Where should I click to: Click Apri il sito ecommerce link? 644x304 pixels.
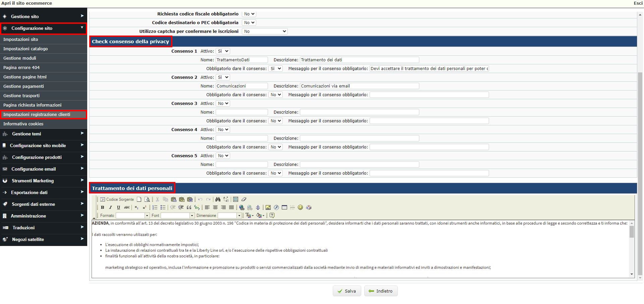[26, 3]
